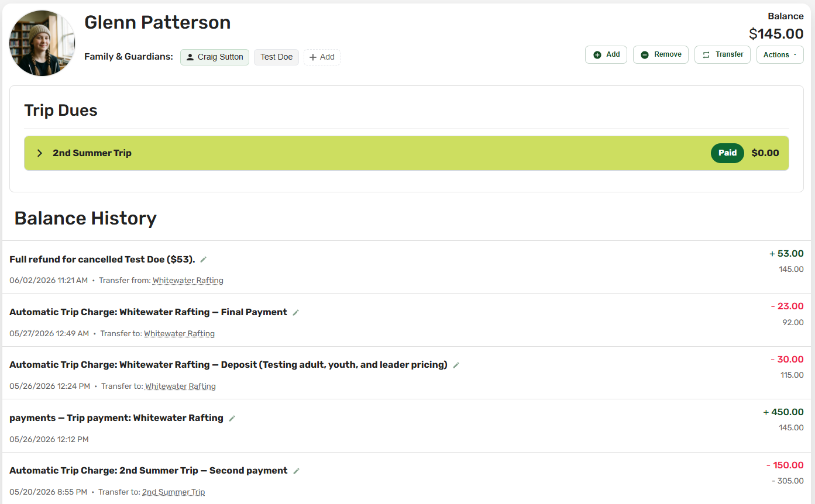The height and width of the screenshot is (504, 815).
Task: Click the Paid status badge
Action: pyautogui.click(x=727, y=153)
